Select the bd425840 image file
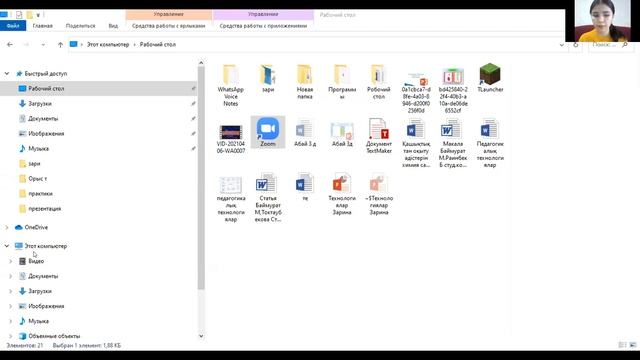The image size is (640, 360). click(x=453, y=91)
